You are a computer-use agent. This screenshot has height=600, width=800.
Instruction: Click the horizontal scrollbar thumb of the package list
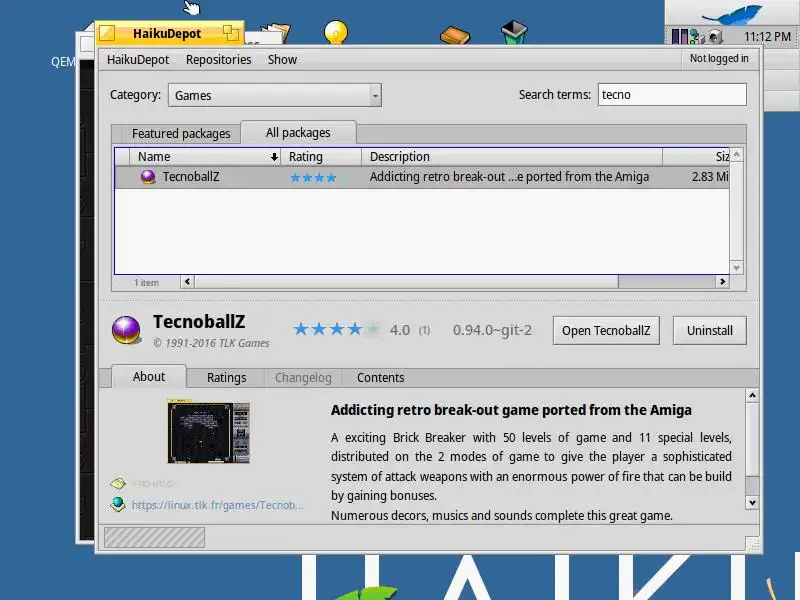[406, 282]
